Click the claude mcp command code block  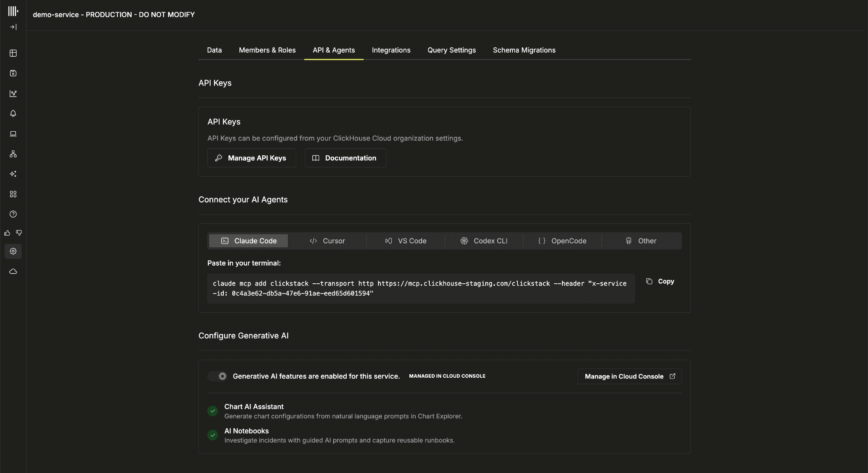(x=421, y=288)
